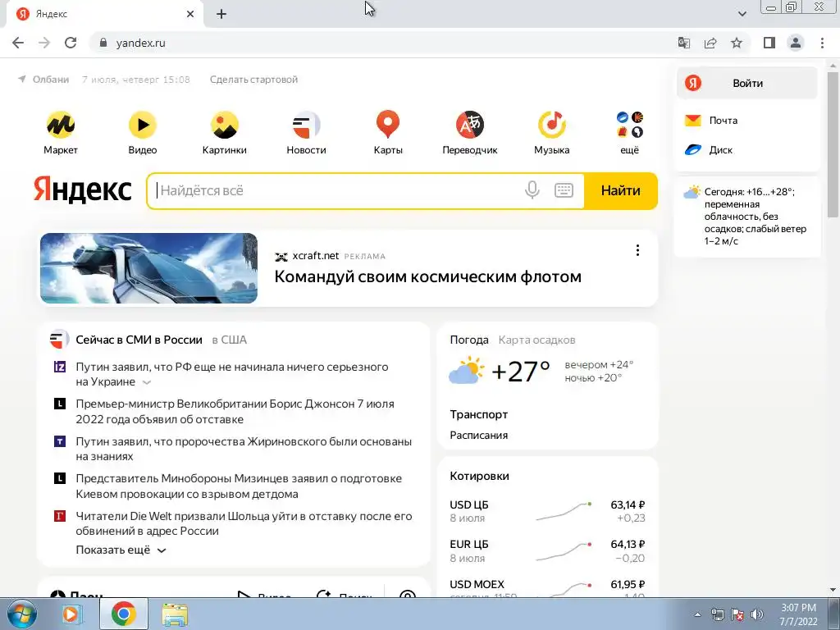Open Почта mail icon in sidebar
The width and height of the screenshot is (840, 630).
[x=692, y=121]
